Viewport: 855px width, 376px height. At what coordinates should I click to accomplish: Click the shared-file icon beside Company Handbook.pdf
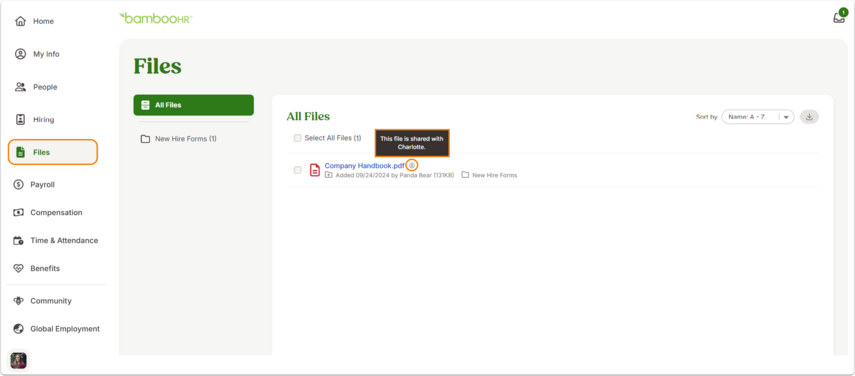(x=412, y=165)
